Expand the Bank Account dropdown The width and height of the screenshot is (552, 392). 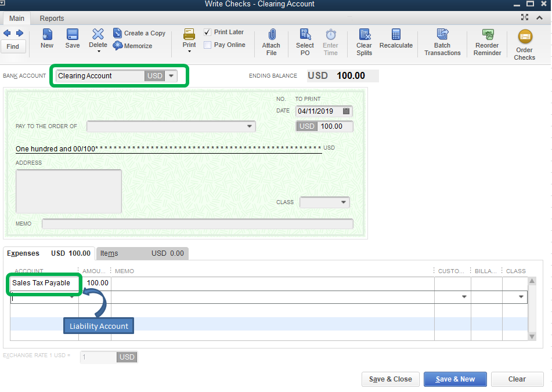click(171, 75)
